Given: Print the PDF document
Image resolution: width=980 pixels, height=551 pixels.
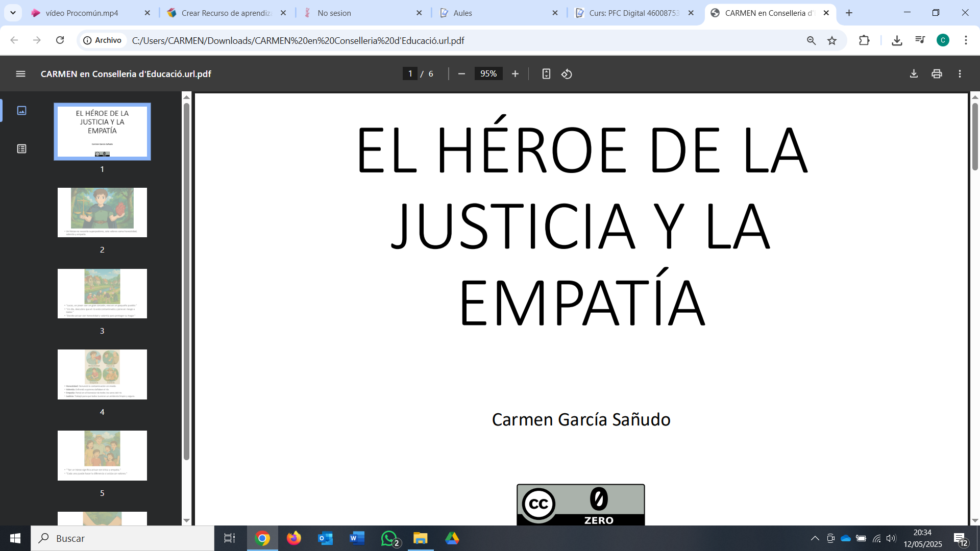Looking at the screenshot, I should [937, 74].
